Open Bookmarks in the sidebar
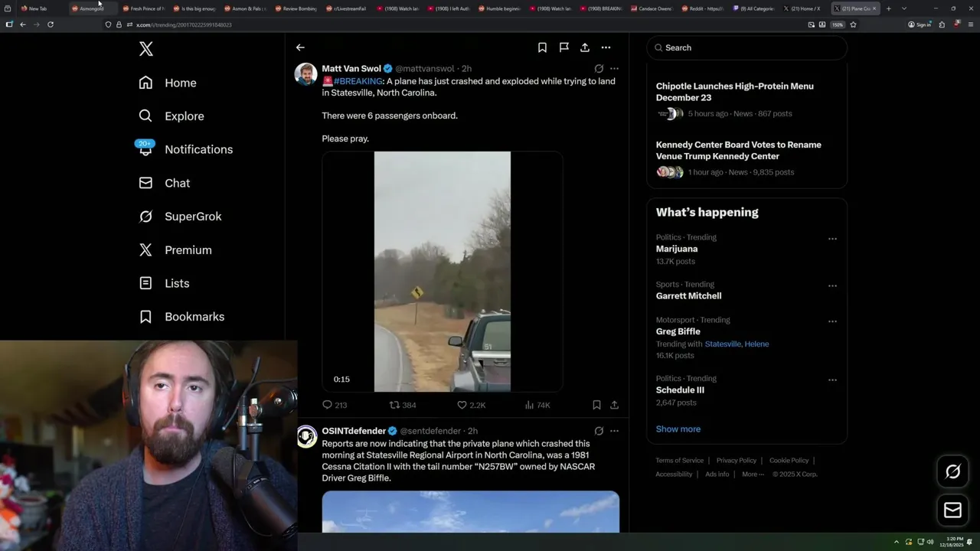The height and width of the screenshot is (551, 980). (181, 317)
